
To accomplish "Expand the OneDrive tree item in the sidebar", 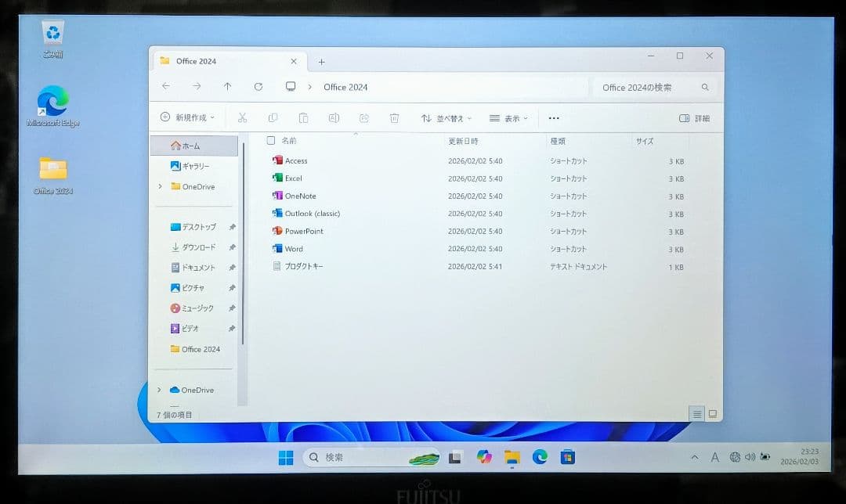I will (x=160, y=187).
